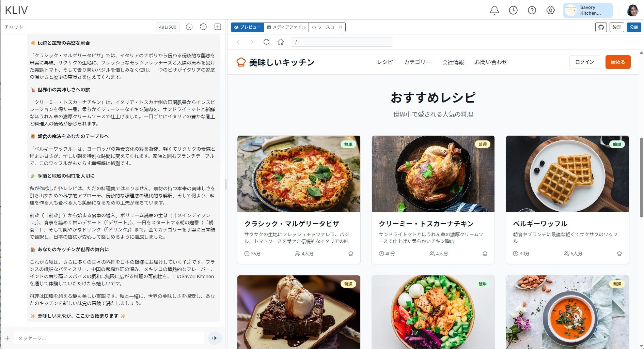Switch to the プレビュー tab
The image size is (644, 349).
pos(248,27)
